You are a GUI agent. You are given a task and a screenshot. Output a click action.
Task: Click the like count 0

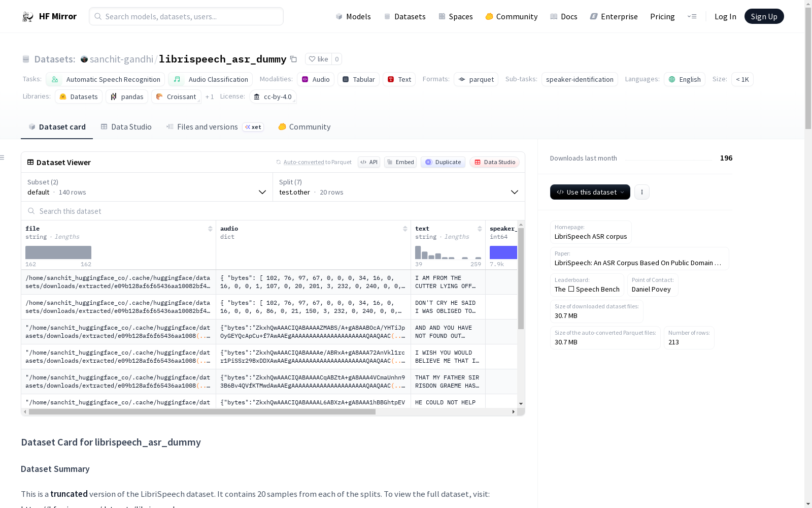pos(336,59)
